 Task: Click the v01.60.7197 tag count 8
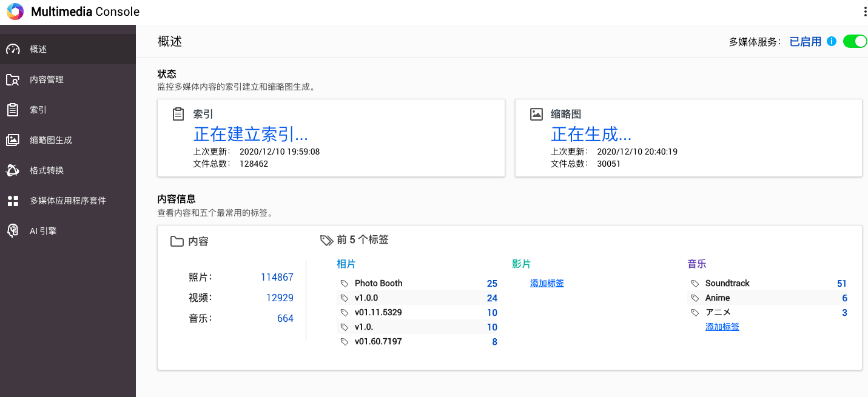tap(494, 342)
